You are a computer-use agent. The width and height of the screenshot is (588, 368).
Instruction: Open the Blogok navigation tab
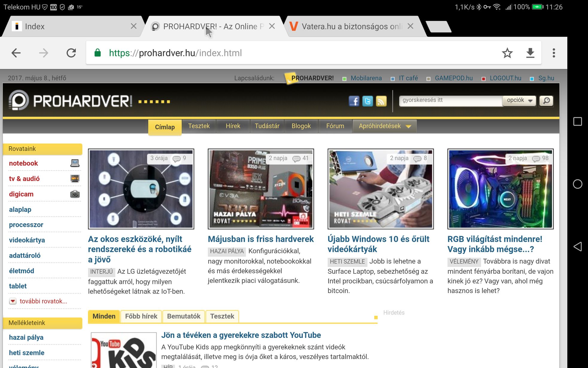coord(301,126)
